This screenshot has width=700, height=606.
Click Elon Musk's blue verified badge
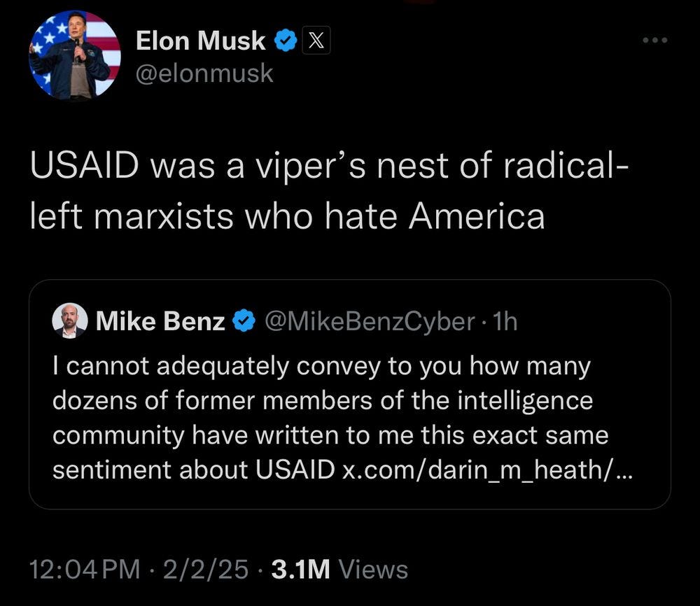(284, 40)
